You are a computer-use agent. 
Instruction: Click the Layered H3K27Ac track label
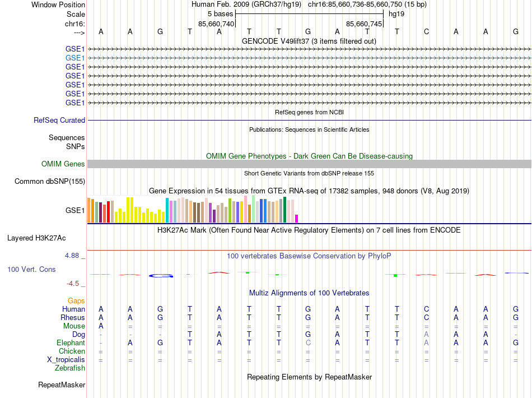[x=36, y=238]
